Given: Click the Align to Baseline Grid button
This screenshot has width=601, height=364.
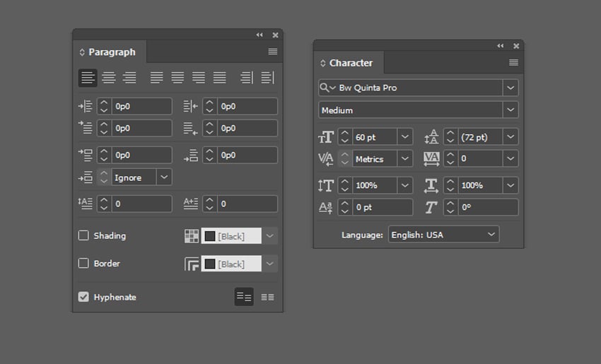Looking at the screenshot, I should point(267,298).
